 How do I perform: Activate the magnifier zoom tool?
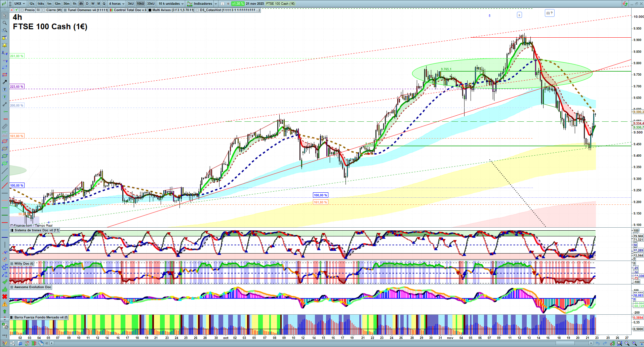tap(5, 23)
